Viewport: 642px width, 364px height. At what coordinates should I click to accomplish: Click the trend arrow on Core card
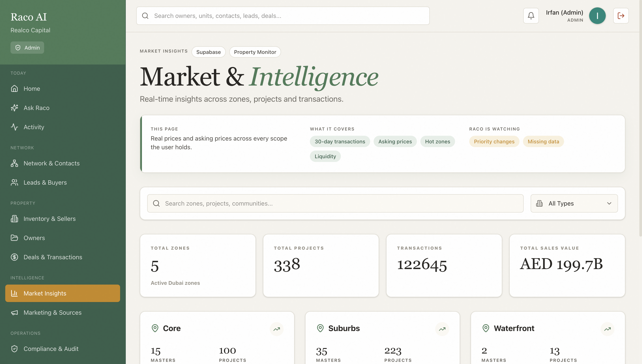pos(277,329)
